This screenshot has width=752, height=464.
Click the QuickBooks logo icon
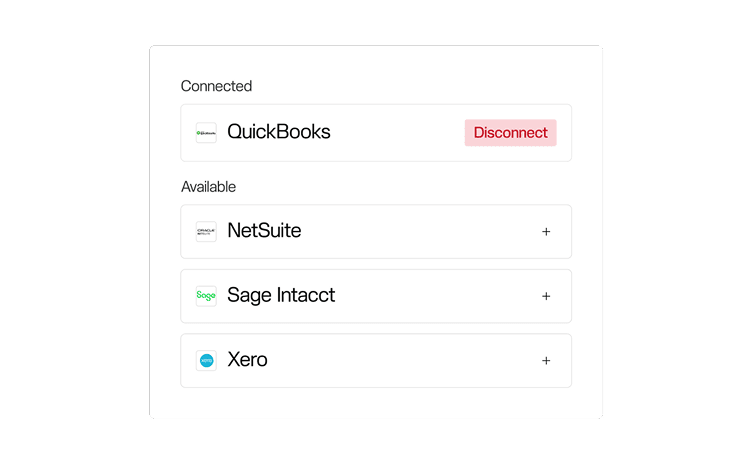206,133
